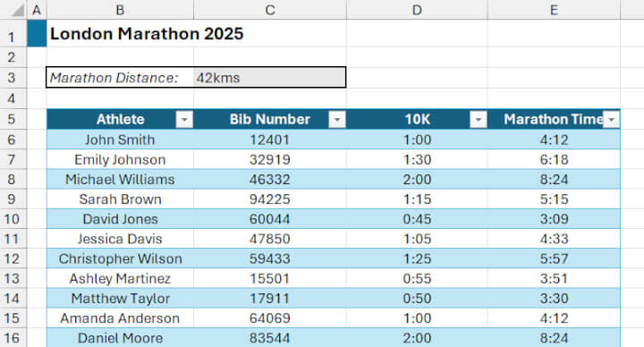This screenshot has height=347, width=644.
Task: Open the Bib Number filter dropdown
Action: pyautogui.click(x=337, y=120)
